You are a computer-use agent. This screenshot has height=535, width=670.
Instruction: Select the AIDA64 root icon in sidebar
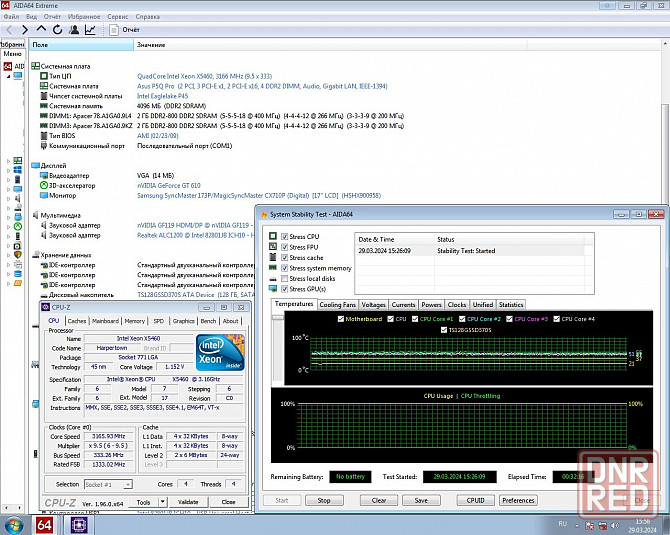coord(8,66)
